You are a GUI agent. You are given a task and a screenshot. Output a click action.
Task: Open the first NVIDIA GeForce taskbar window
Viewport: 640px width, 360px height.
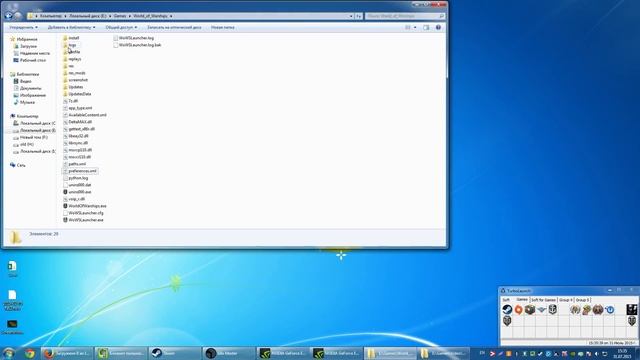click(282, 353)
